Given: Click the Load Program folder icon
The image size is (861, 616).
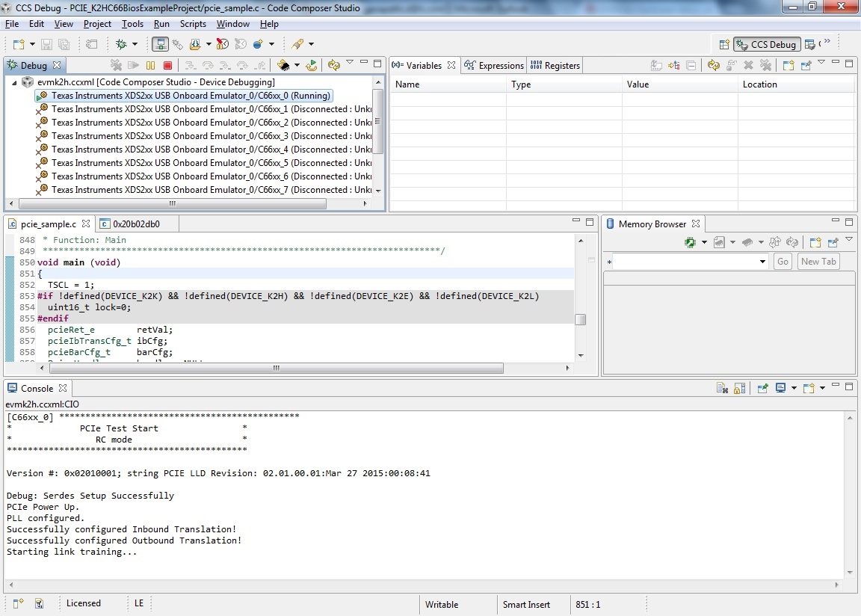Looking at the screenshot, I should 195,44.
